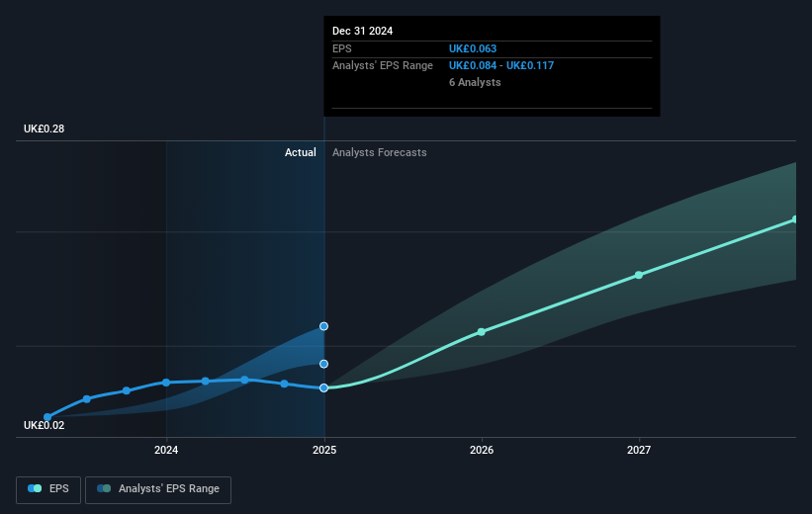Screen dimensions: 812x514
Task: Toggle the EPS legend series
Action: [48, 489]
